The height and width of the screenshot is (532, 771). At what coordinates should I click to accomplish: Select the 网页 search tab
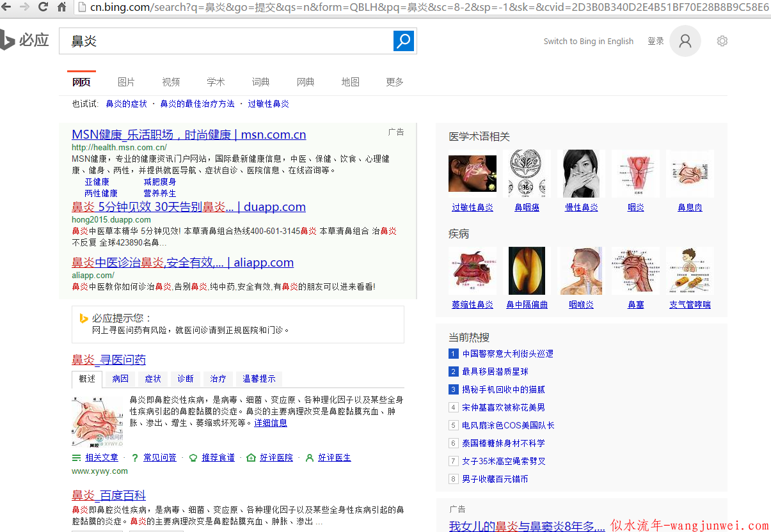tap(81, 82)
